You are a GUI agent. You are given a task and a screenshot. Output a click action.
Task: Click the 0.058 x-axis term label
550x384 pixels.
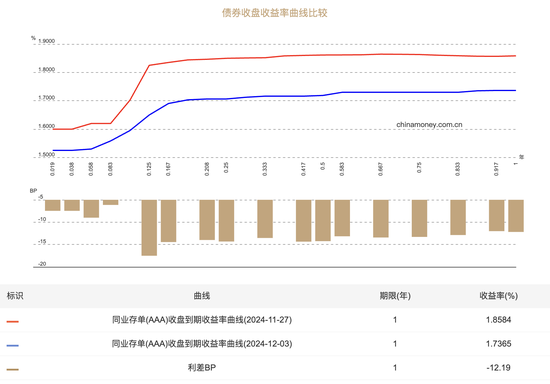[91, 169]
